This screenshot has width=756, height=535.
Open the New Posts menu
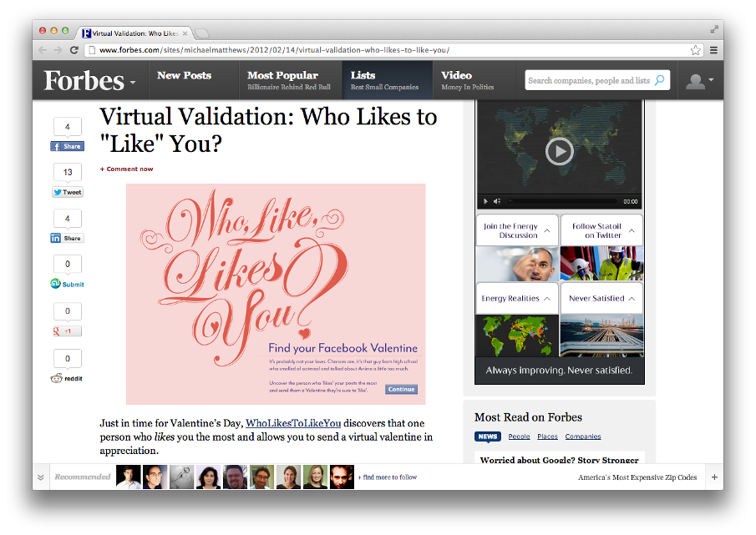(x=184, y=76)
